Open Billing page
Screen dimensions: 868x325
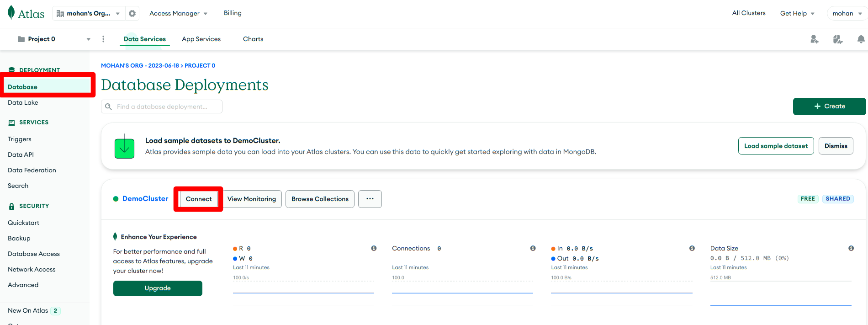(x=233, y=13)
